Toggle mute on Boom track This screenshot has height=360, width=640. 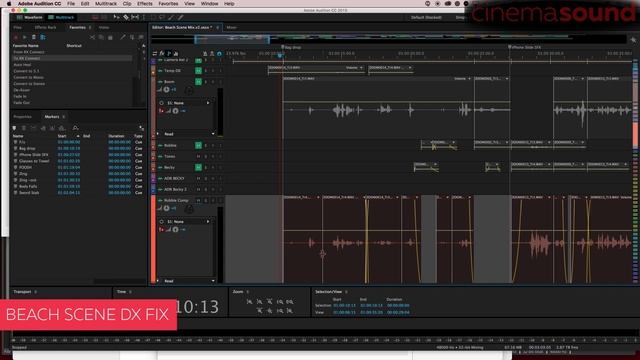198,82
